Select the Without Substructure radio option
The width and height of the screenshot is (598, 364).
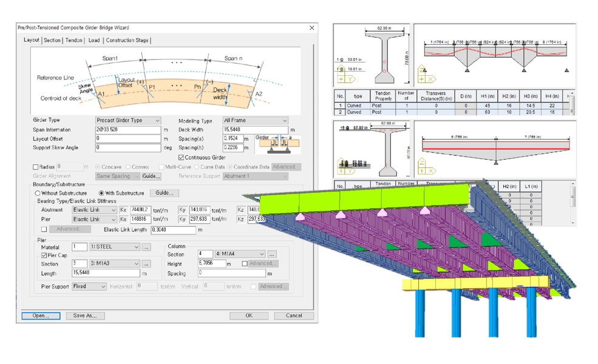[38, 193]
